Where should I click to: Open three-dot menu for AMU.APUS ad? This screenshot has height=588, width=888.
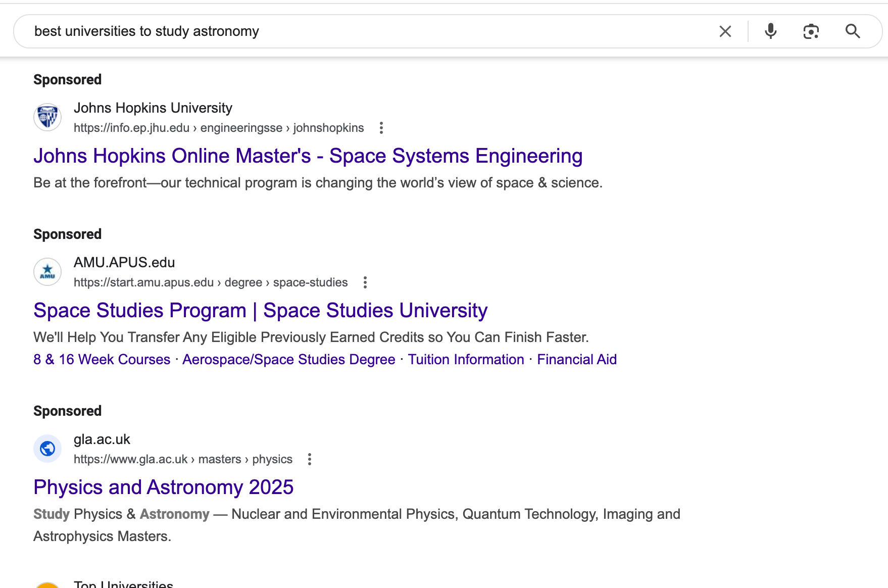[x=365, y=282]
